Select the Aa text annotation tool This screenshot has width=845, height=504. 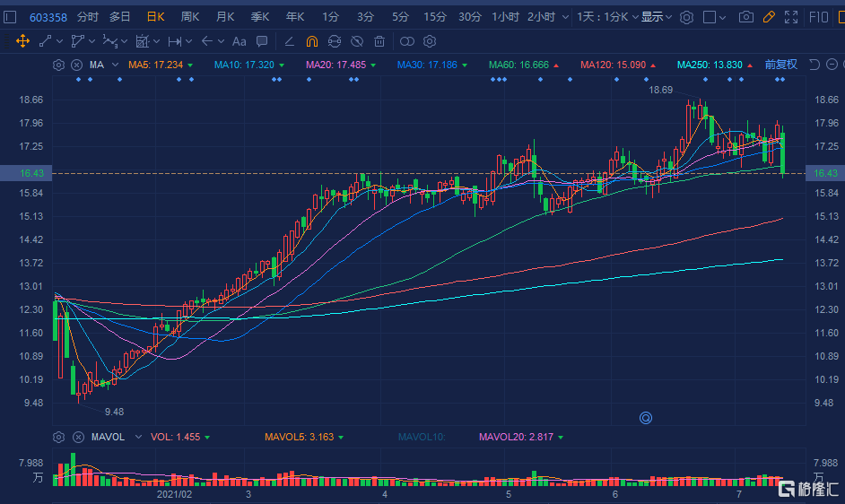click(x=239, y=41)
